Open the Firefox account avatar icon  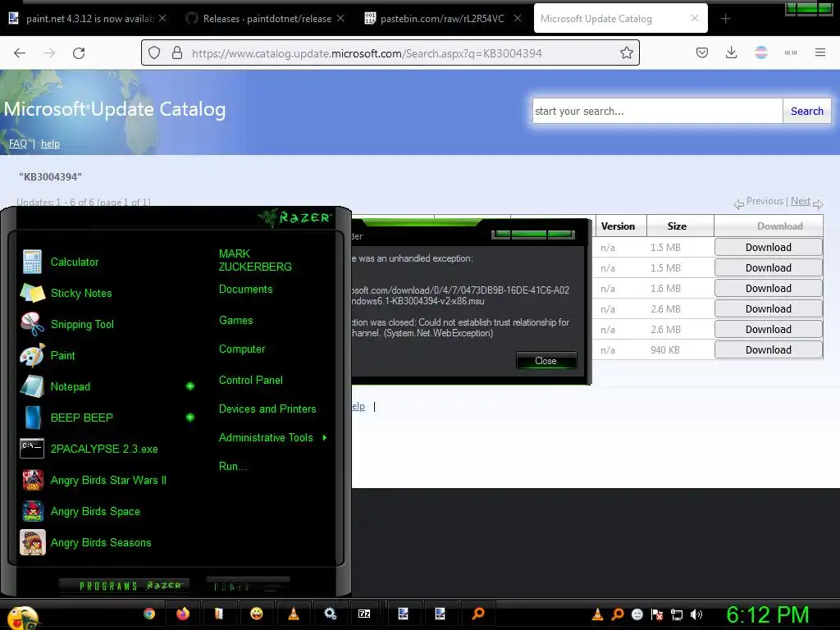pos(760,52)
